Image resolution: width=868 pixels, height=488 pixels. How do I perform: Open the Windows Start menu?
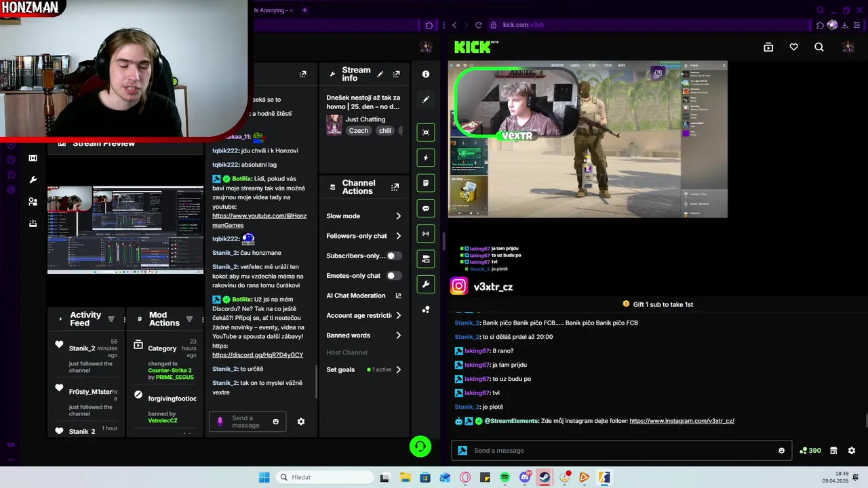pos(264,477)
